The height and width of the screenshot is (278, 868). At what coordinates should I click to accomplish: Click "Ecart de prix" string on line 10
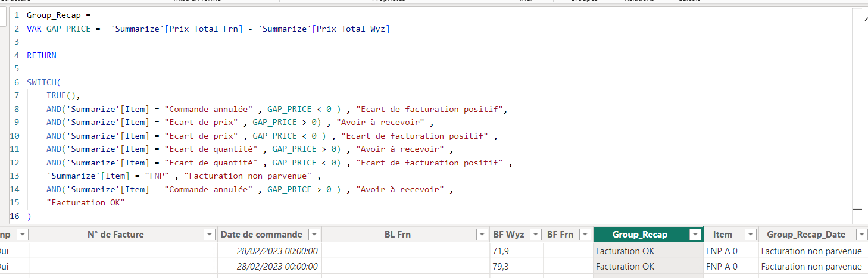[x=201, y=136]
